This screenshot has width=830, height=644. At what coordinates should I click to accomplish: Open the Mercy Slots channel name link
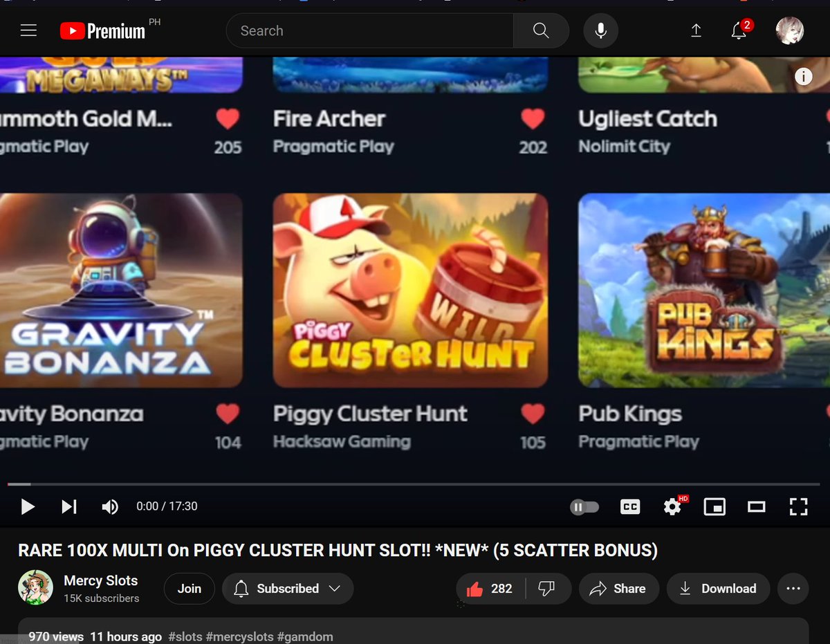click(x=101, y=580)
